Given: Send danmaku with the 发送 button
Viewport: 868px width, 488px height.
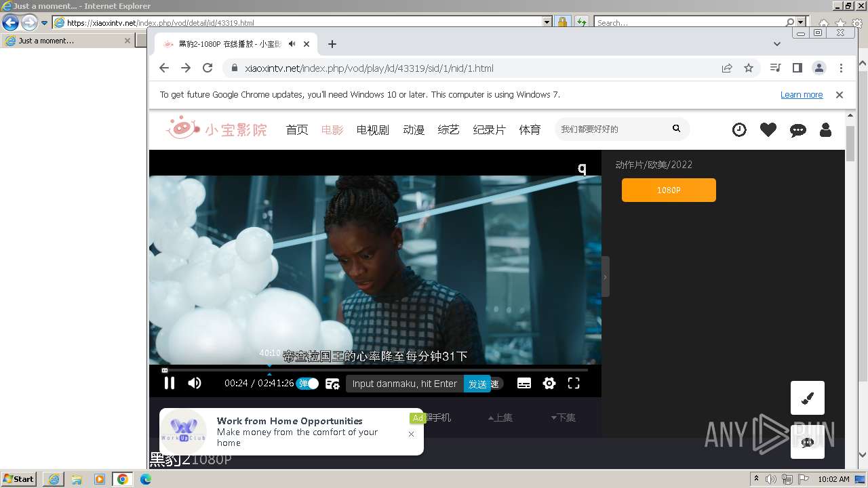Looking at the screenshot, I should [477, 384].
